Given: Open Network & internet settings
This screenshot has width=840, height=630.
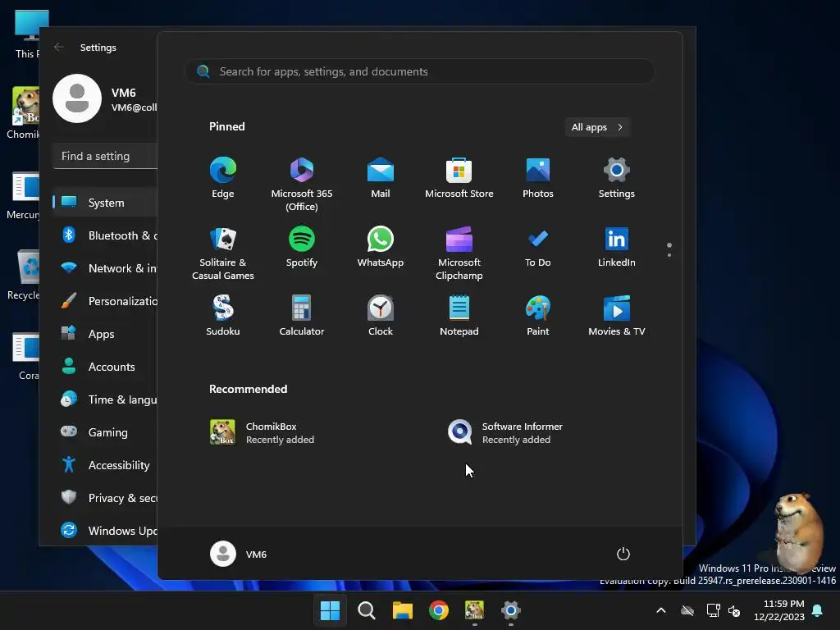Looking at the screenshot, I should point(105,268).
